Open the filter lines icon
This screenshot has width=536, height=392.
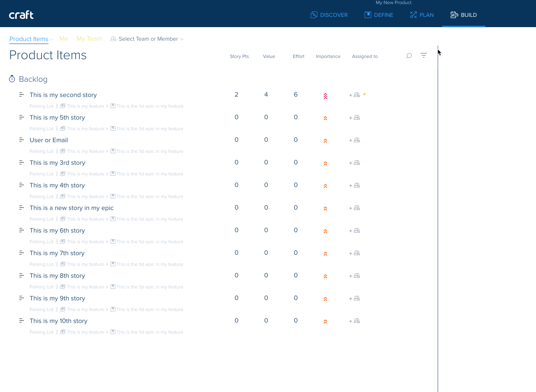(x=424, y=55)
